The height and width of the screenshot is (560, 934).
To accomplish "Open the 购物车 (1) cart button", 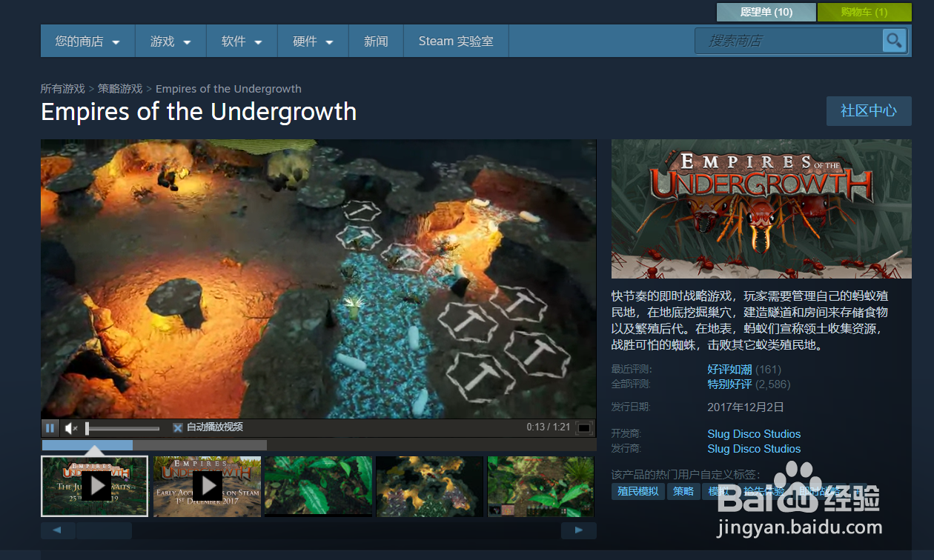I will click(864, 12).
